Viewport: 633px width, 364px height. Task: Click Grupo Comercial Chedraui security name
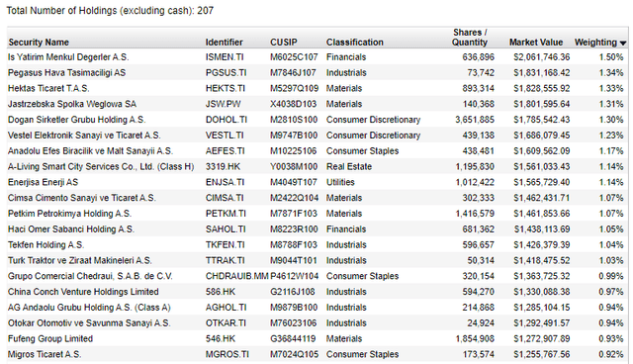(90, 276)
